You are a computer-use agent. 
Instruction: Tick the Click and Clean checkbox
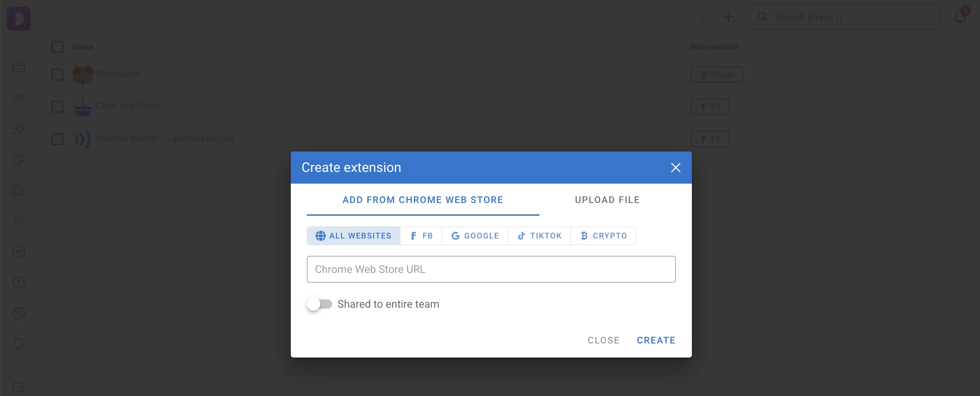point(57,106)
